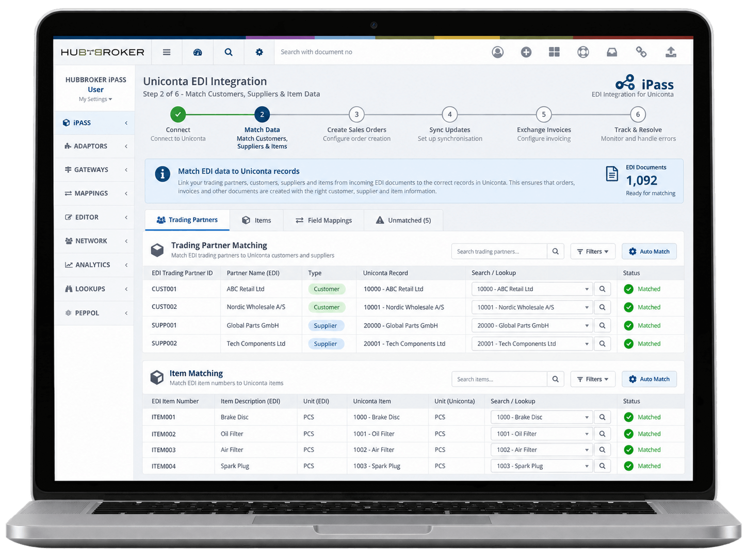Click the Search items field
This screenshot has width=747, height=560.
pyautogui.click(x=499, y=379)
